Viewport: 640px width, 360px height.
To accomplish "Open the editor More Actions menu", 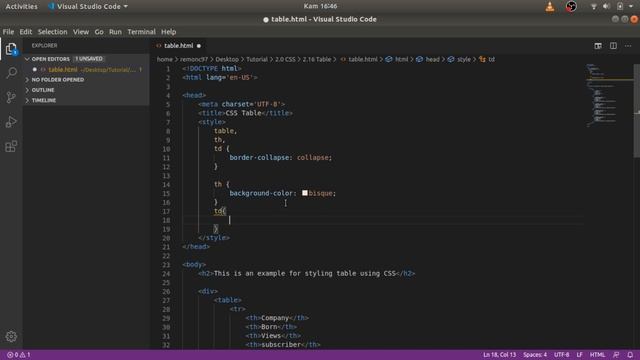I will click(x=628, y=46).
